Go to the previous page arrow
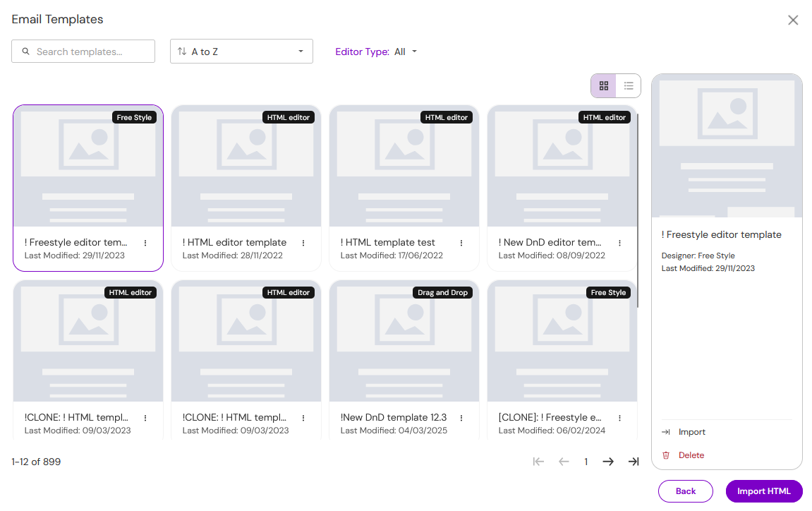The height and width of the screenshot is (511, 812). (x=564, y=462)
